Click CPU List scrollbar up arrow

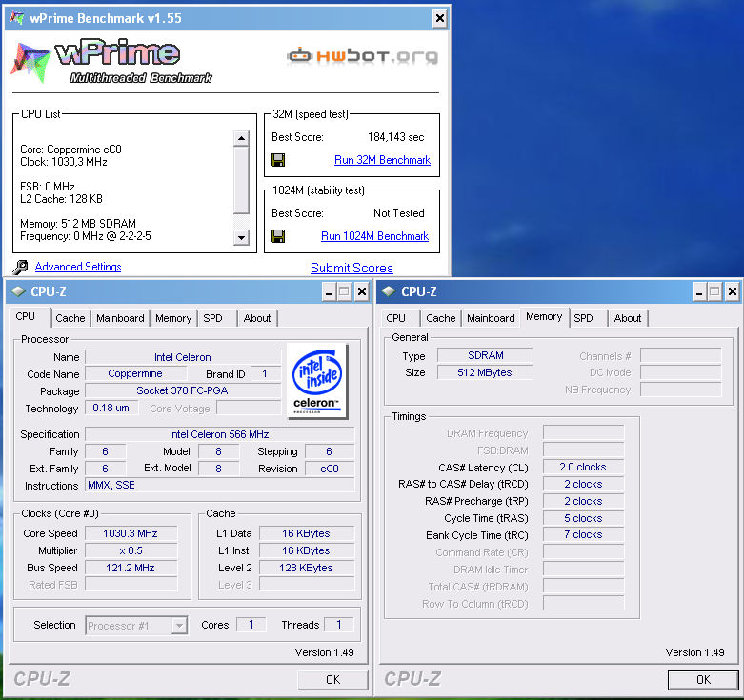tap(242, 138)
